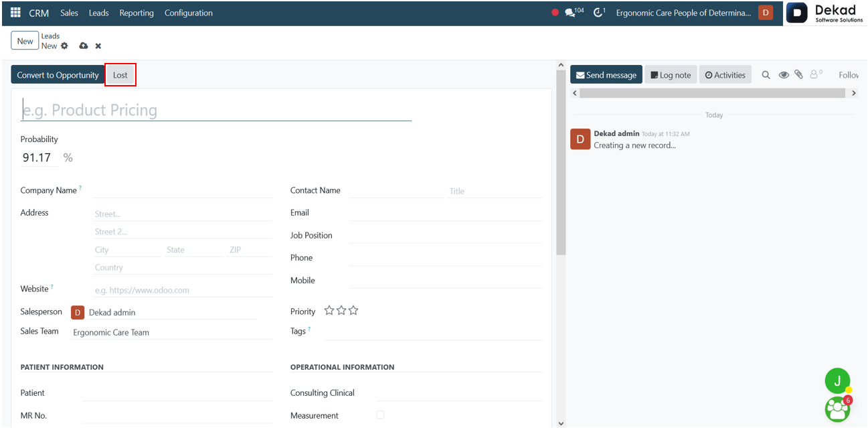Set priority to first star

329,311
